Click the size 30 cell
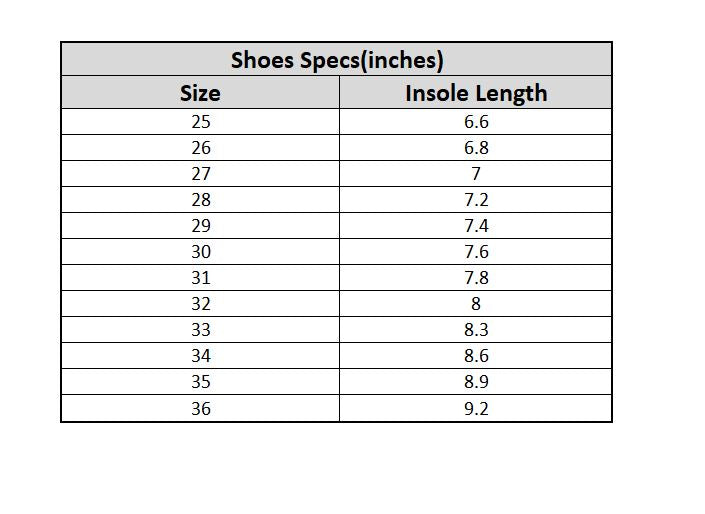 (x=200, y=252)
